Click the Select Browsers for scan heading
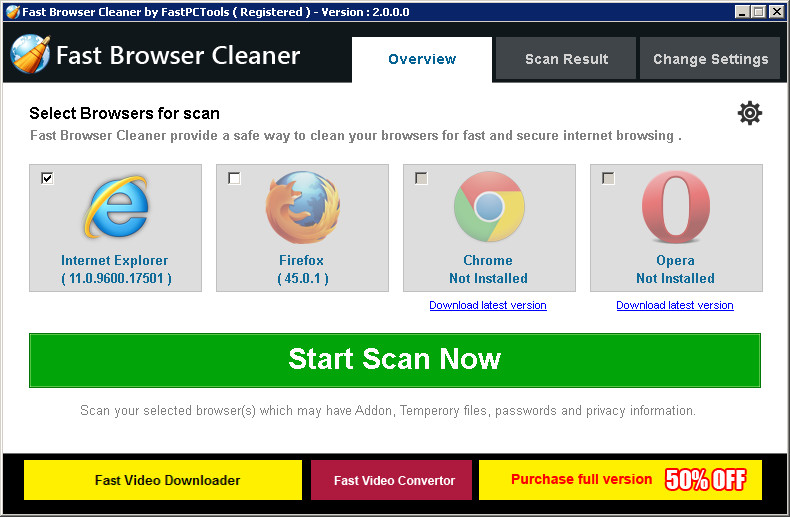 [124, 113]
